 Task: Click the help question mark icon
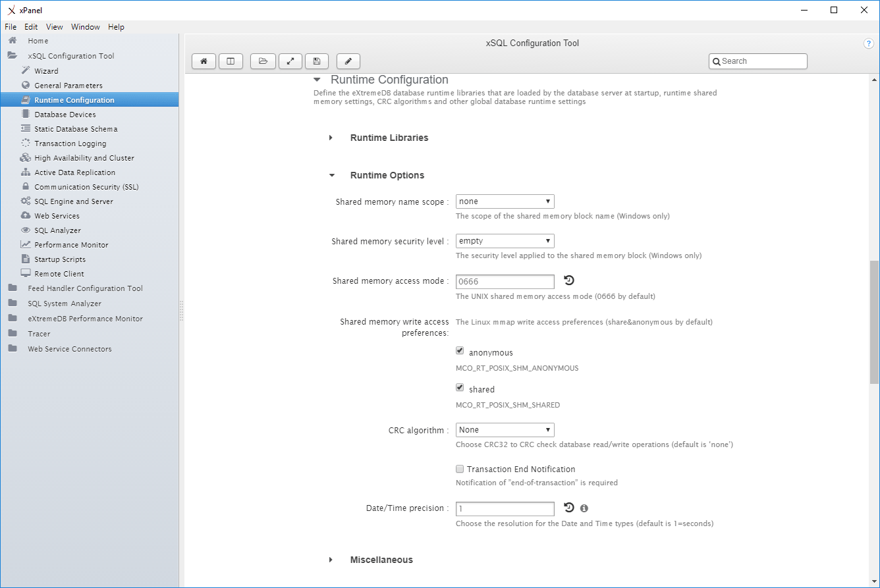tap(868, 43)
